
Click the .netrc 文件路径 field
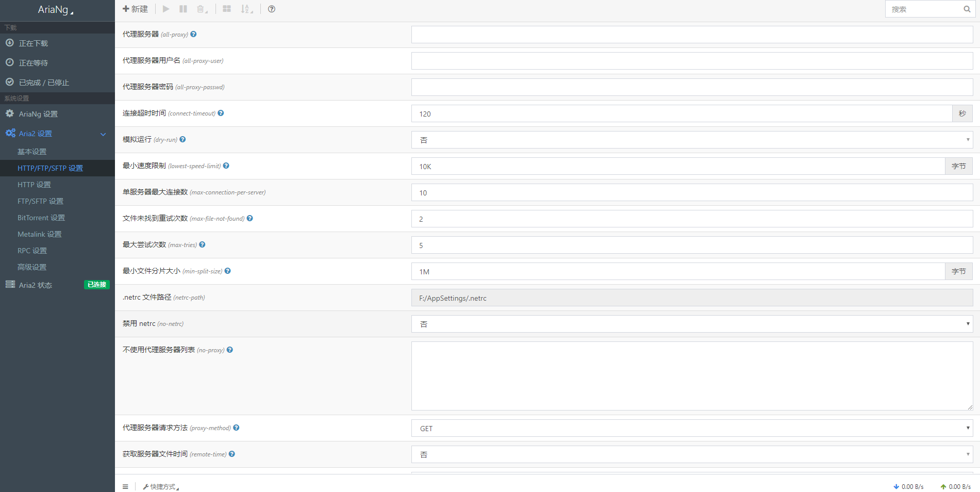[x=692, y=298]
